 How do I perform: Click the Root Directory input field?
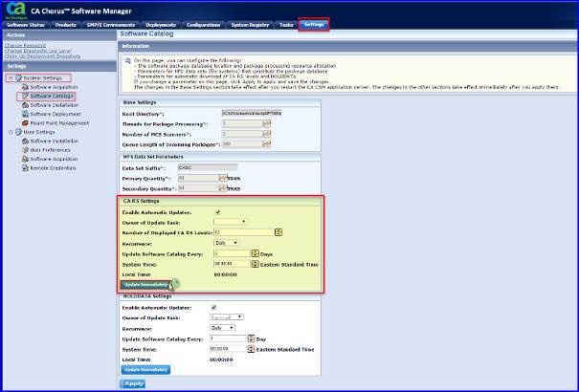point(252,113)
